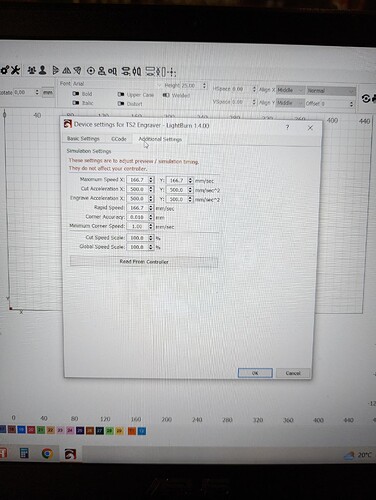Open Calculator from the taskbar
This screenshot has width=376, height=500.
click(x=24, y=453)
